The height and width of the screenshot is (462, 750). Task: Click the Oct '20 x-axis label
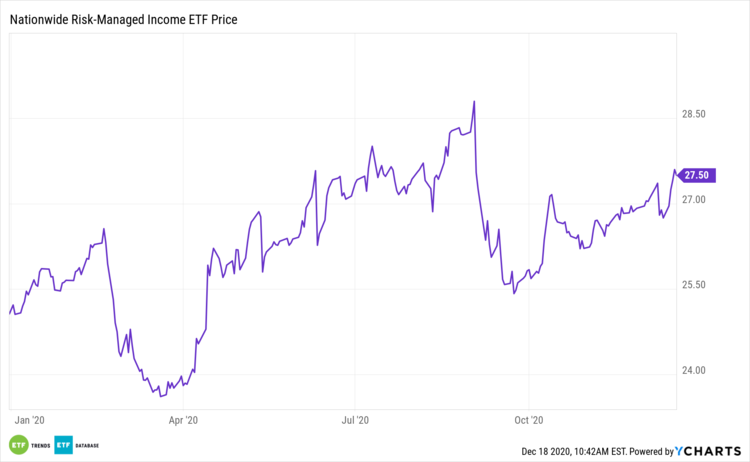click(x=527, y=421)
